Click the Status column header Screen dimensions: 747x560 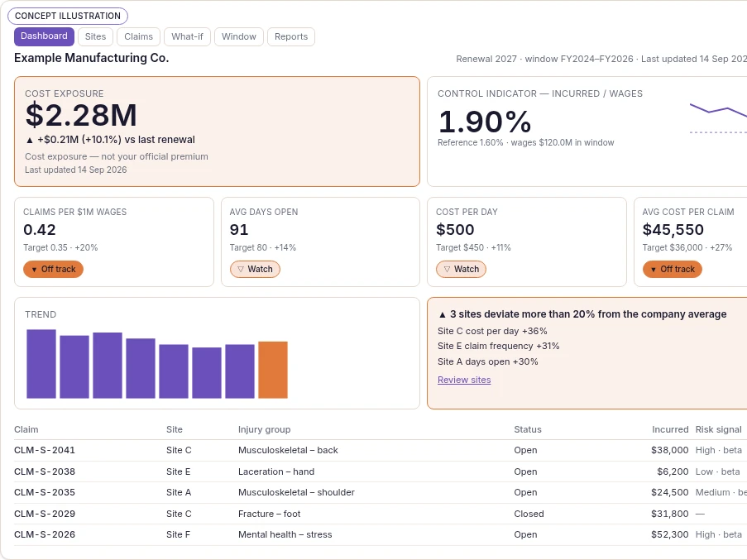[x=528, y=429]
